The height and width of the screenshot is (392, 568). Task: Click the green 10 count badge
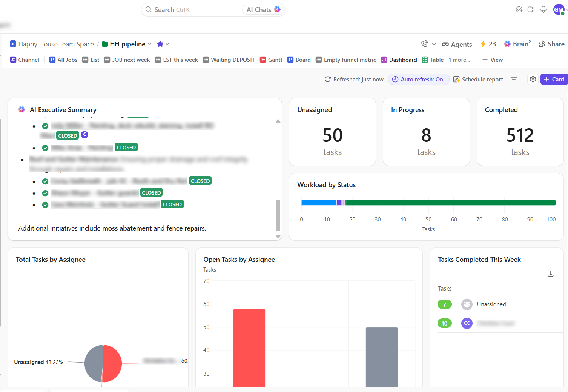click(445, 323)
